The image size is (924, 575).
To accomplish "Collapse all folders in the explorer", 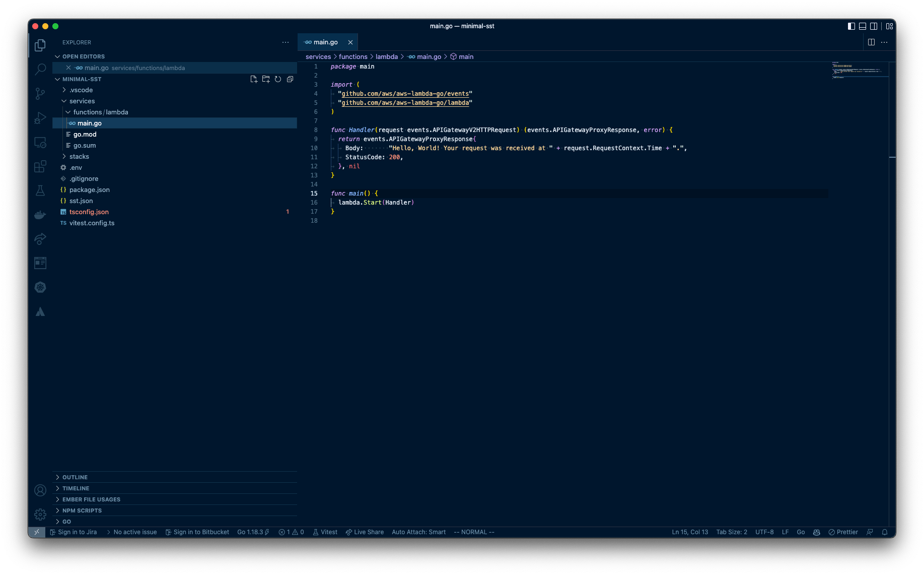I will tap(290, 79).
